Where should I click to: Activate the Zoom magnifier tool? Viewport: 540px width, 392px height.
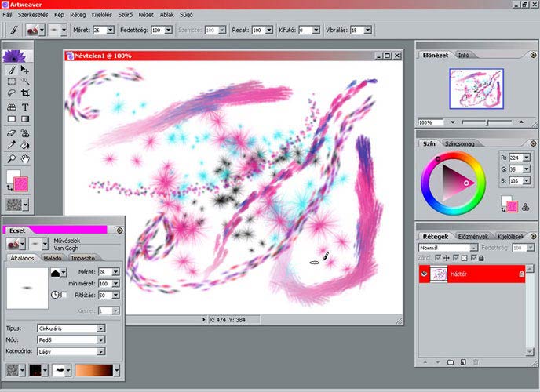[x=11, y=158]
